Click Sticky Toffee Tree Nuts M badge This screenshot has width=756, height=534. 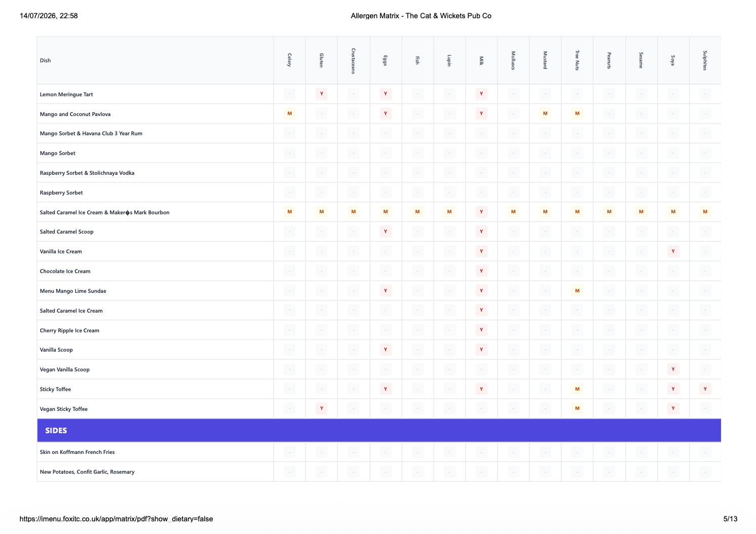pos(577,389)
